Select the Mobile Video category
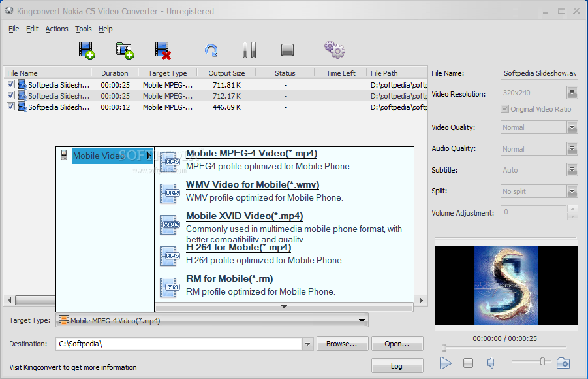This screenshot has height=379, width=588. (x=112, y=156)
